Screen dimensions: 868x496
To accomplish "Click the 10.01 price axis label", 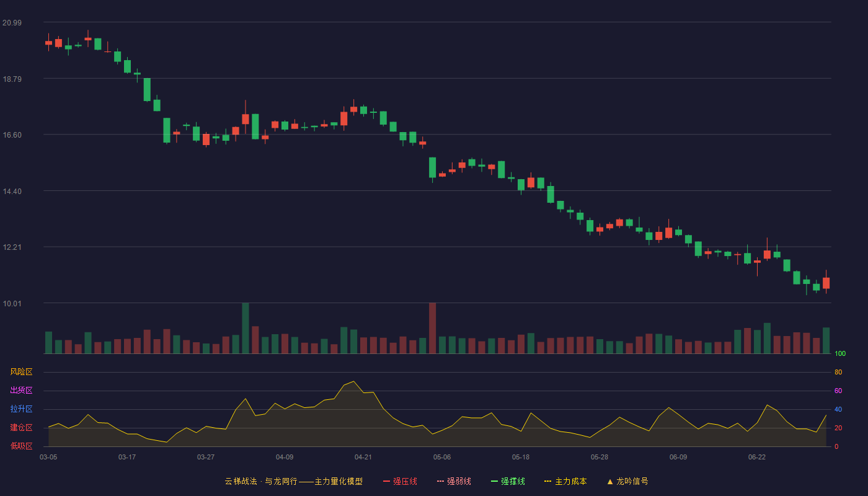I will pos(12,304).
